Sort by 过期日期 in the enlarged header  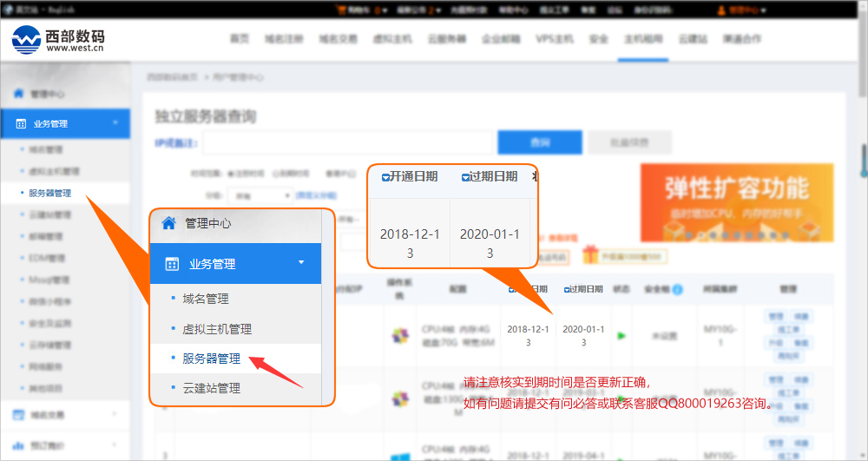pos(465,177)
